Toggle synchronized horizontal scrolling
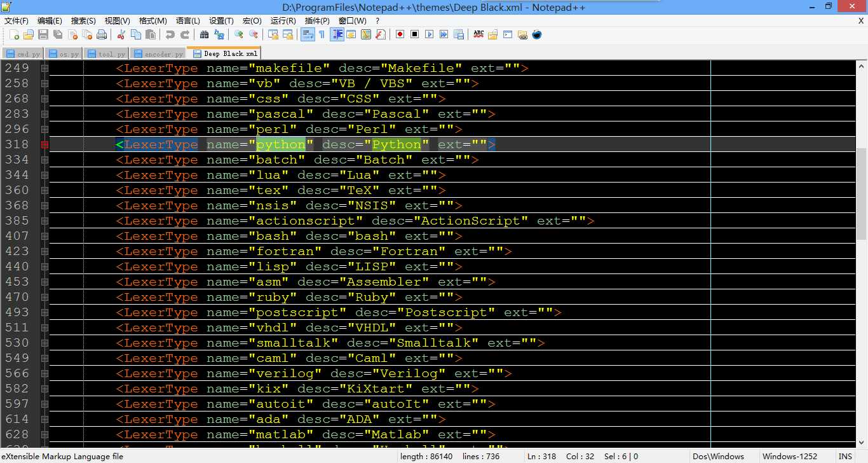868x463 pixels. [288, 34]
